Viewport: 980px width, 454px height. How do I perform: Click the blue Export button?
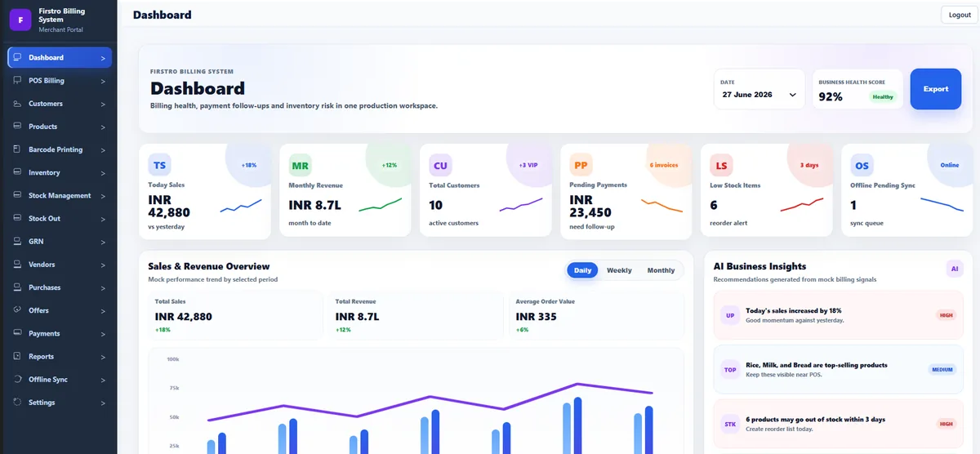coord(935,89)
